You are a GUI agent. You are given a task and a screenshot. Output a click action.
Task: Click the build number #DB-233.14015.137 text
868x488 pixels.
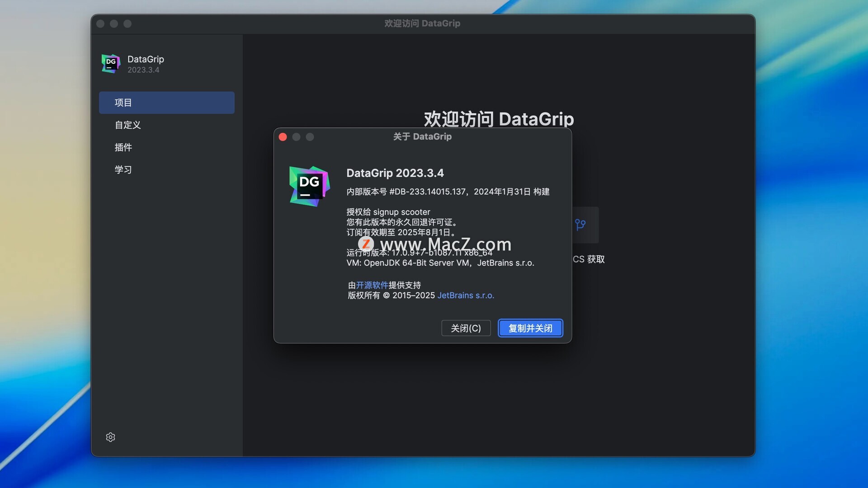coord(427,192)
